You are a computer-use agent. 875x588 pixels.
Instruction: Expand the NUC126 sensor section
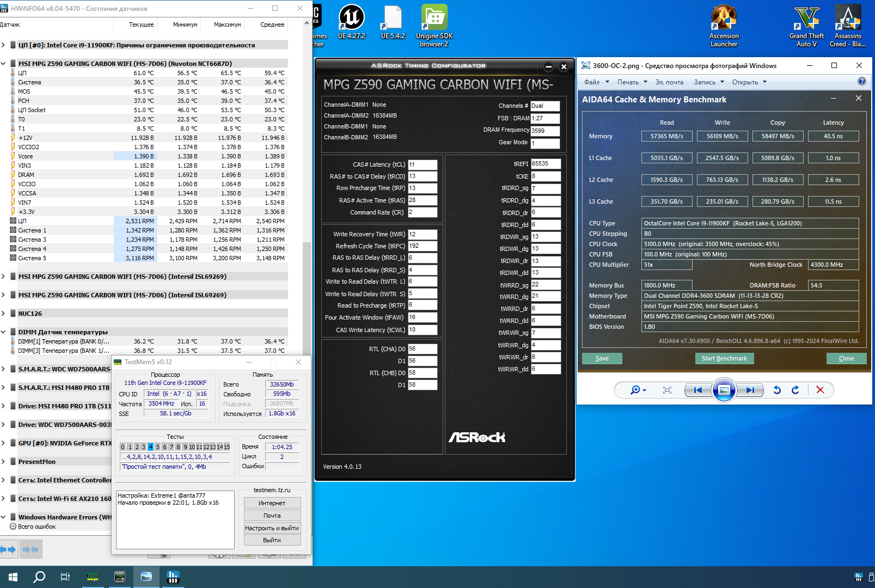pyautogui.click(x=4, y=314)
